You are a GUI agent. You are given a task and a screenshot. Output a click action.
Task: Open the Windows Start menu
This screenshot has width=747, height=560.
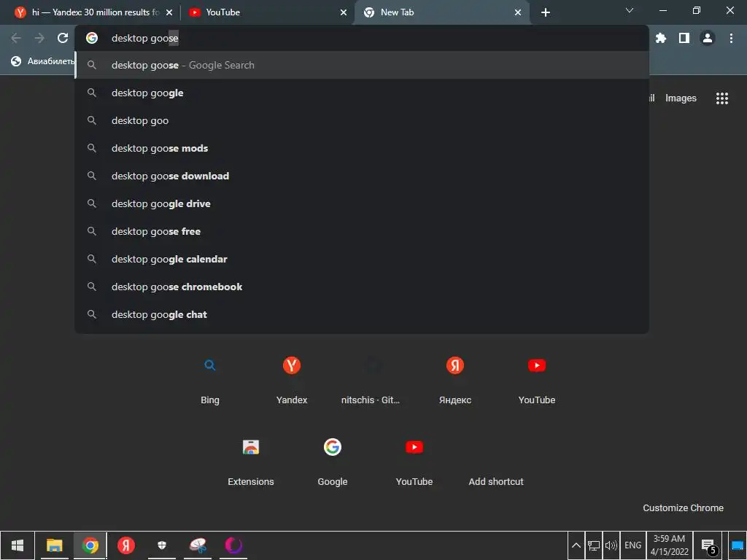point(18,545)
